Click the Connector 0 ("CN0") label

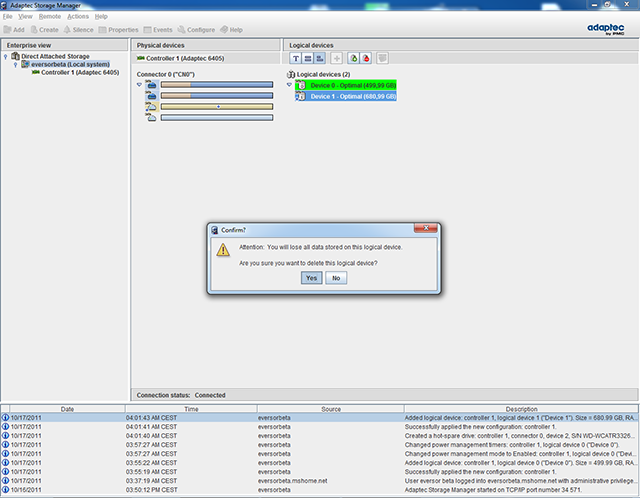tap(165, 74)
